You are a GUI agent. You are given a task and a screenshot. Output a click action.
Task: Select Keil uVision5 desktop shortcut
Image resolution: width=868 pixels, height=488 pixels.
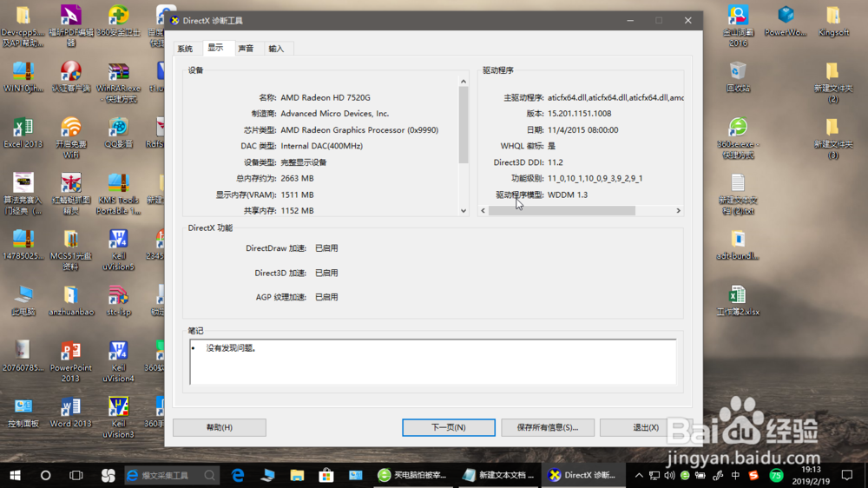click(x=118, y=250)
